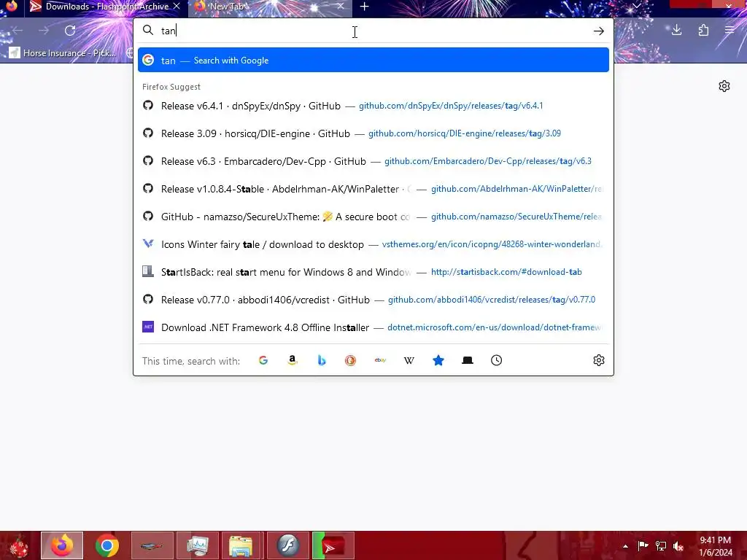The width and height of the screenshot is (747, 560).
Task: Search this time with DuckDuckGo
Action: point(351,360)
